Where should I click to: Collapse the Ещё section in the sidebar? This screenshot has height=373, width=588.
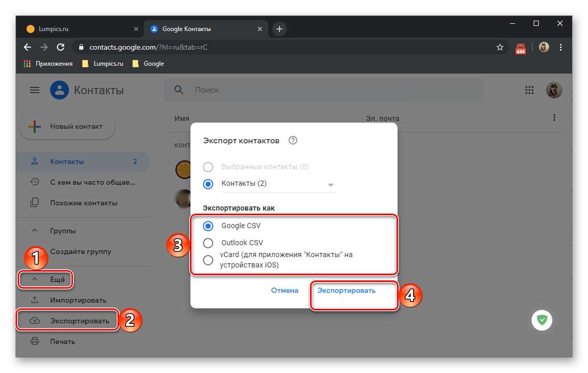pos(46,279)
